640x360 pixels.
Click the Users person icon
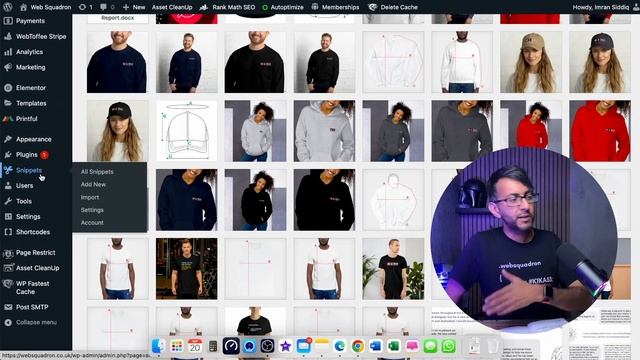pyautogui.click(x=8, y=186)
